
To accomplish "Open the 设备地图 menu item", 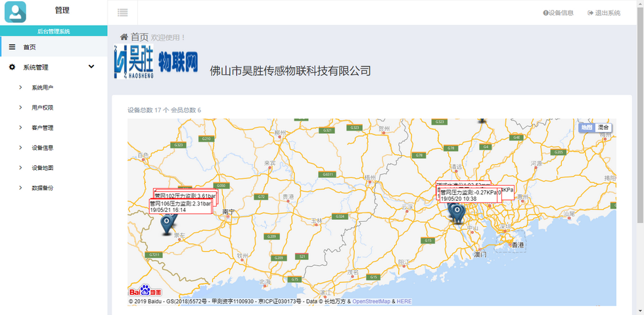I will (43, 167).
